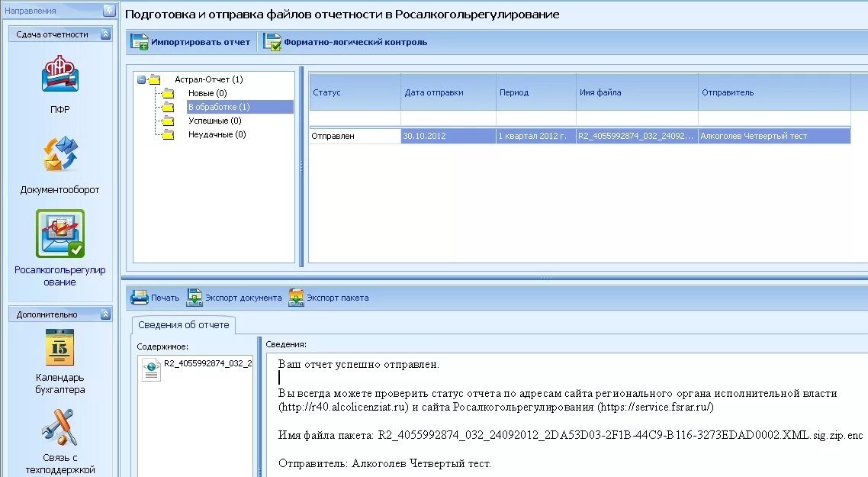Select the R2_4055992874_032 file icon in Содержимое
Viewport: 868px width, 477px height.
click(151, 369)
